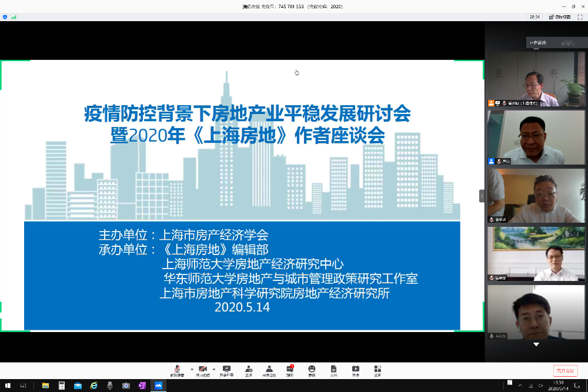Show more participant videos with the down triangle
Image resolution: width=588 pixels, height=392 pixels.
(x=536, y=344)
